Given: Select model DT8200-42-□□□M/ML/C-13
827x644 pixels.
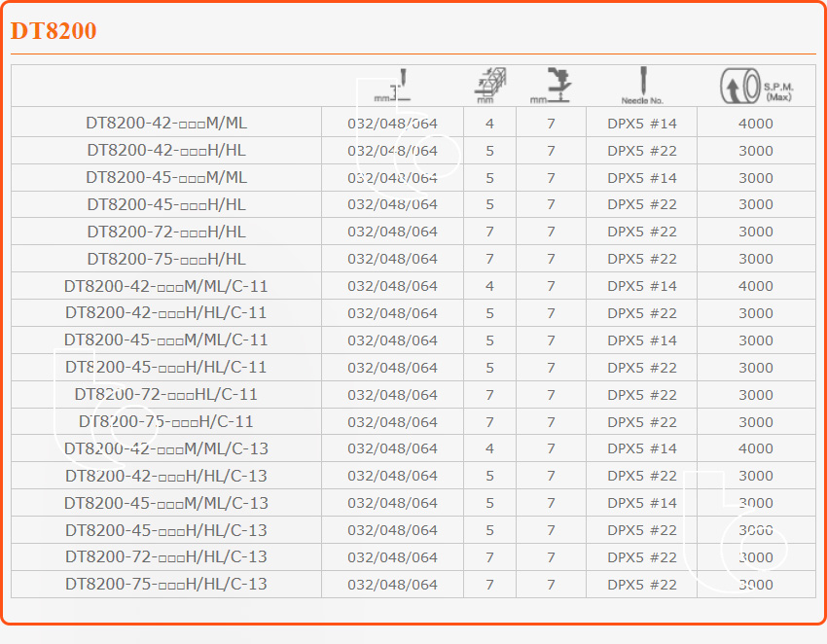Looking at the screenshot, I should pyautogui.click(x=166, y=448).
